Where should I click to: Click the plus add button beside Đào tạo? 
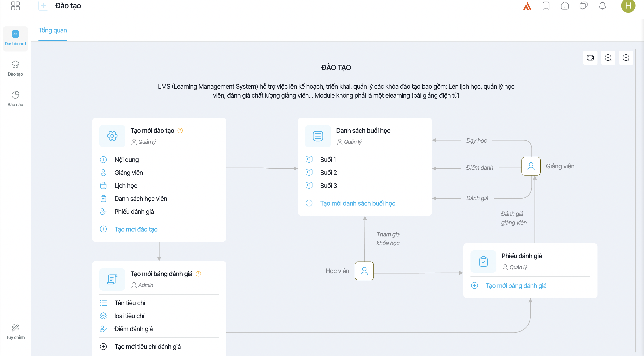point(43,6)
